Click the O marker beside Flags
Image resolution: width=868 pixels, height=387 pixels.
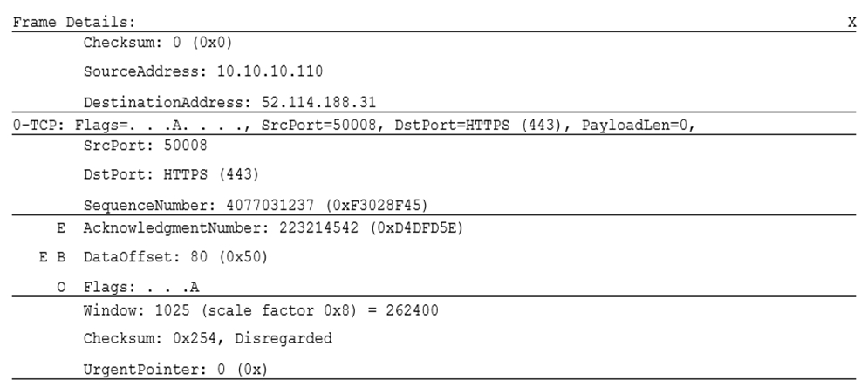(61, 287)
